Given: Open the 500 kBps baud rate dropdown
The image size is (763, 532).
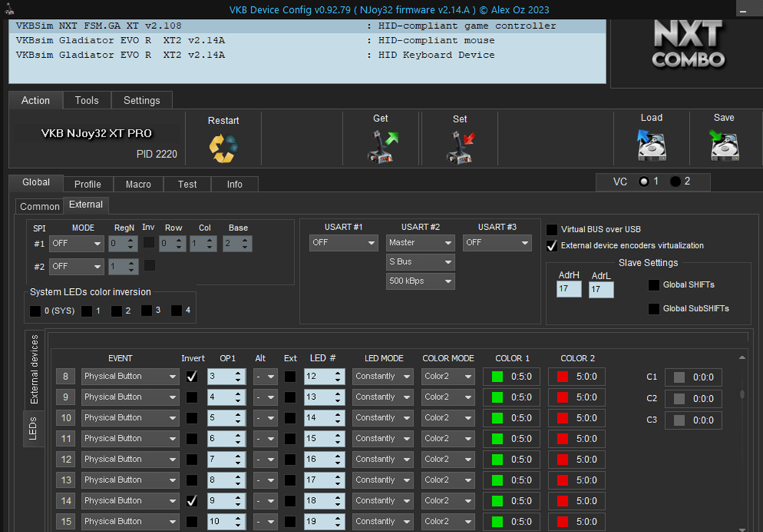Looking at the screenshot, I should tap(420, 281).
